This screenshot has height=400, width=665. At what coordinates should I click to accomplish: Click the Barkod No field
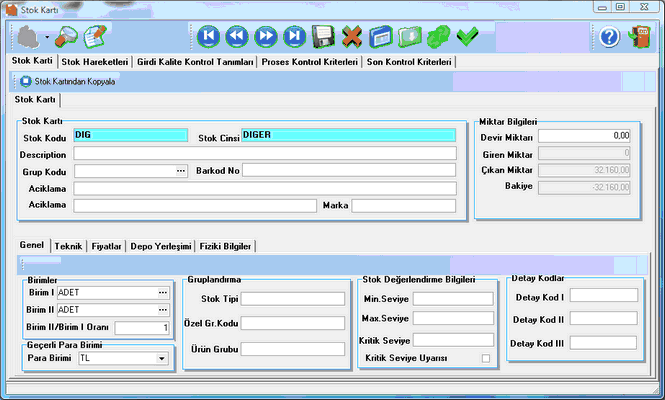349,170
